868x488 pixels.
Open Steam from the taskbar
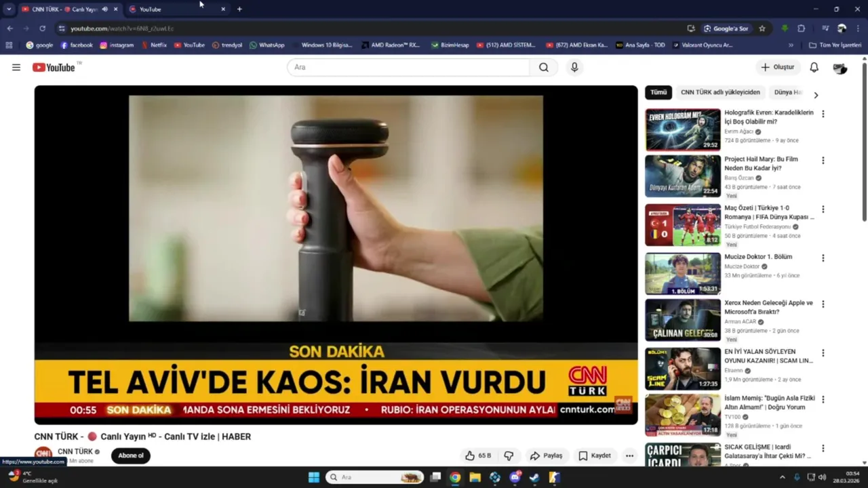click(x=534, y=477)
